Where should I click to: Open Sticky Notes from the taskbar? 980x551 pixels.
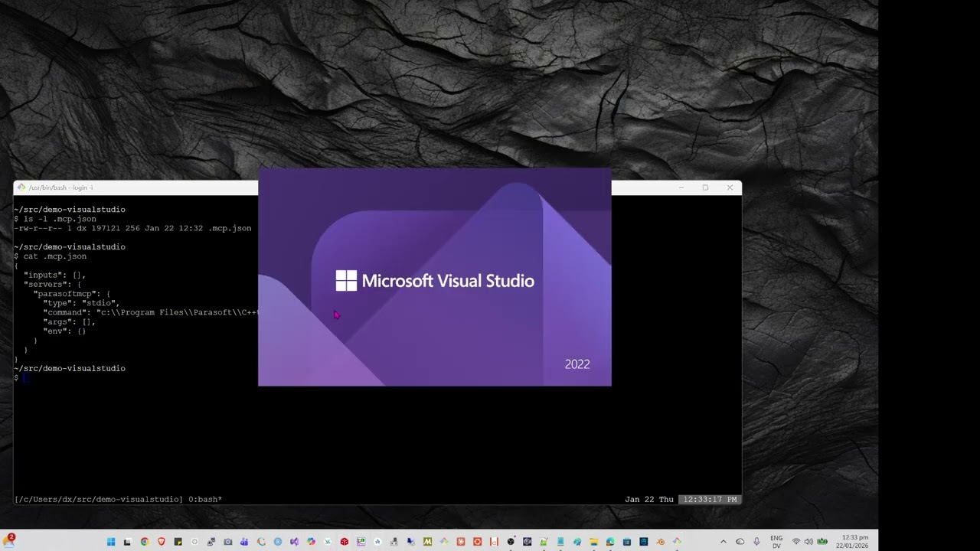click(178, 542)
